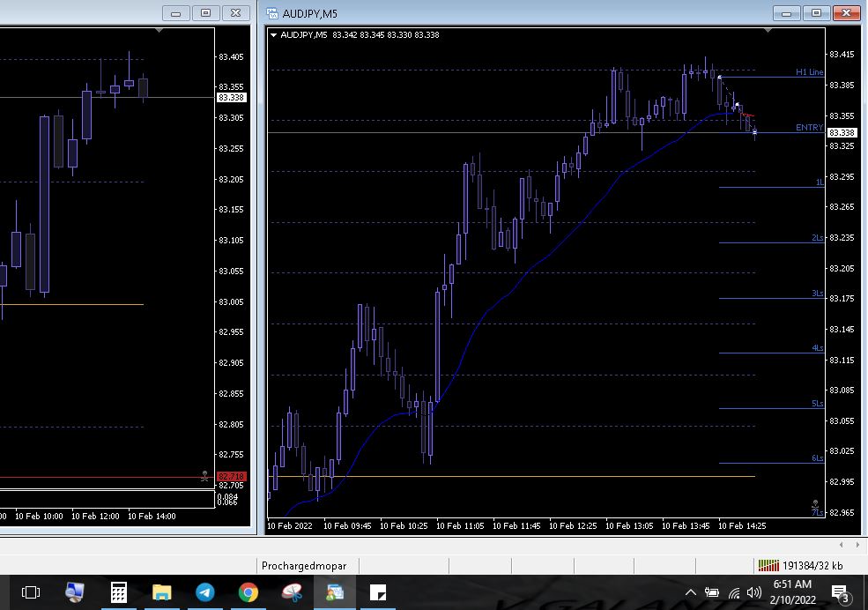Click the 6Ls level label
The width and height of the screenshot is (868, 610).
coord(818,457)
